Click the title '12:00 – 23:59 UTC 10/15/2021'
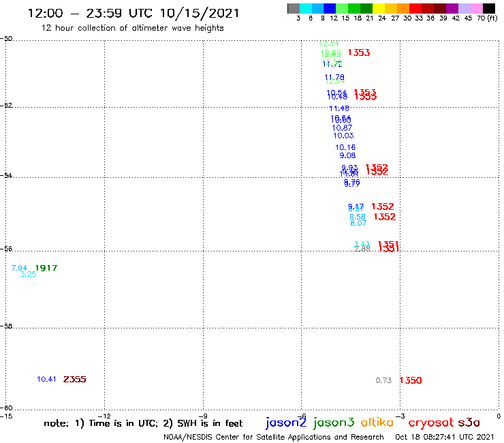This screenshot has height=443, width=504. [133, 14]
